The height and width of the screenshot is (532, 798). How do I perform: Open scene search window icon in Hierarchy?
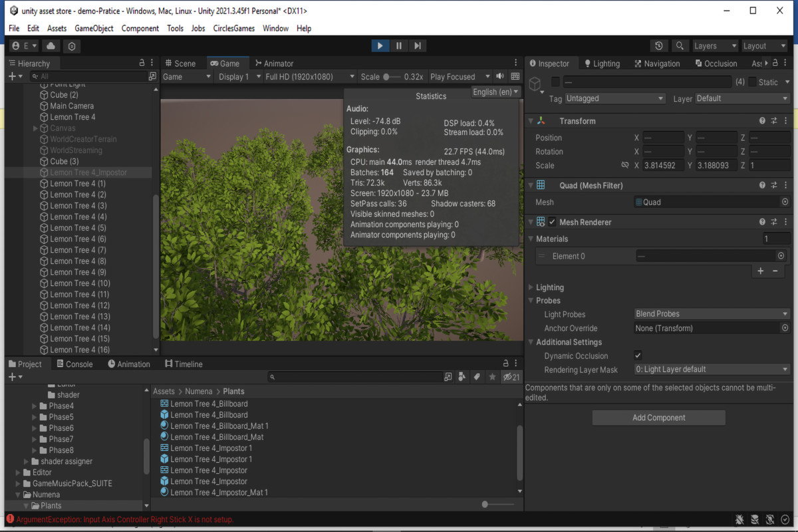[x=152, y=76]
